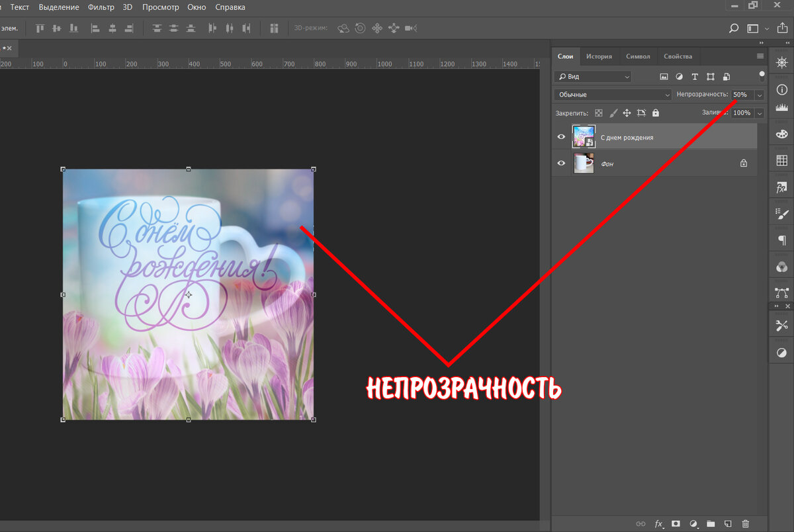The height and width of the screenshot is (532, 794).
Task: Open the 'Вид' filter type dropdown
Action: point(593,77)
